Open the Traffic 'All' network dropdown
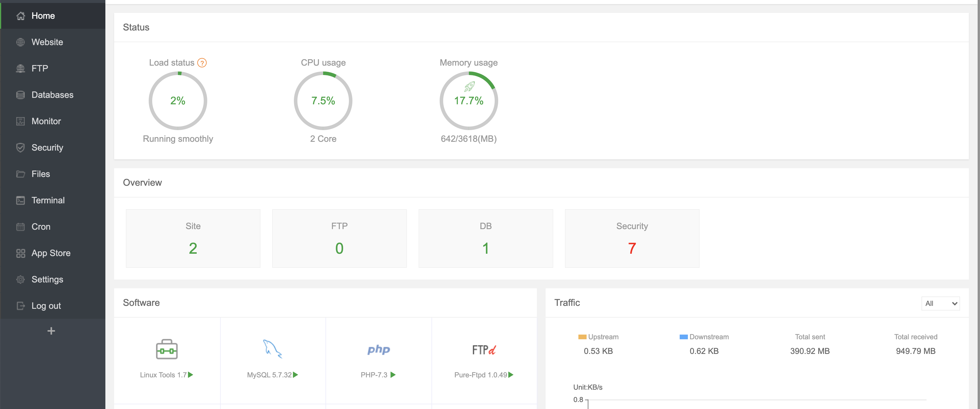980x409 pixels. 940,304
